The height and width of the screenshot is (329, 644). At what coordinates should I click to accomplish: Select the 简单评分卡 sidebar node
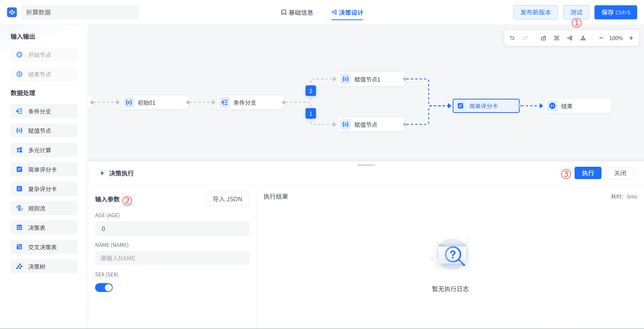coord(44,169)
